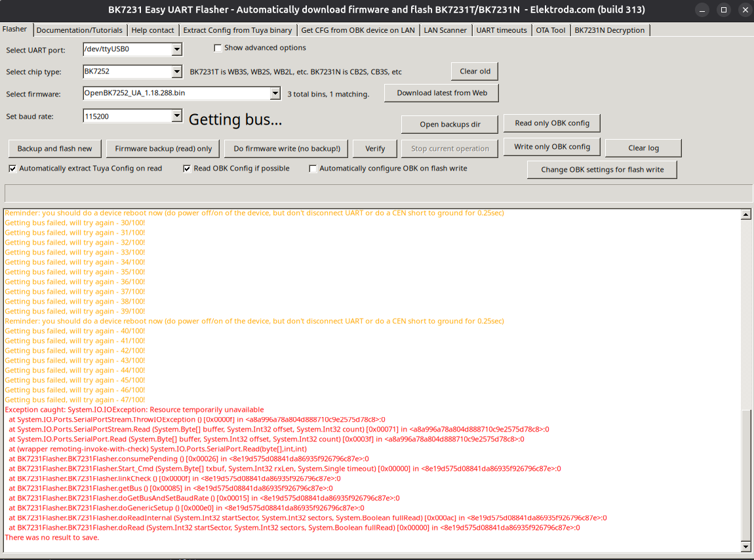This screenshot has height=560, width=754.
Task: Uncheck Read OBK Config if possible
Action: tap(187, 169)
